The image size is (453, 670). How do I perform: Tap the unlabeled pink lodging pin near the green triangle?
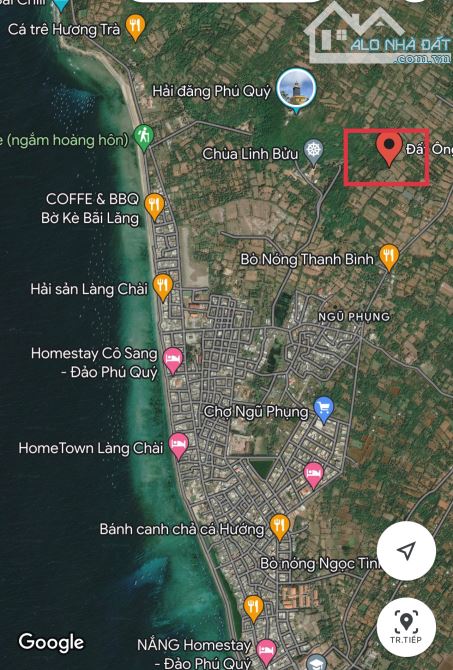pyautogui.click(x=313, y=475)
